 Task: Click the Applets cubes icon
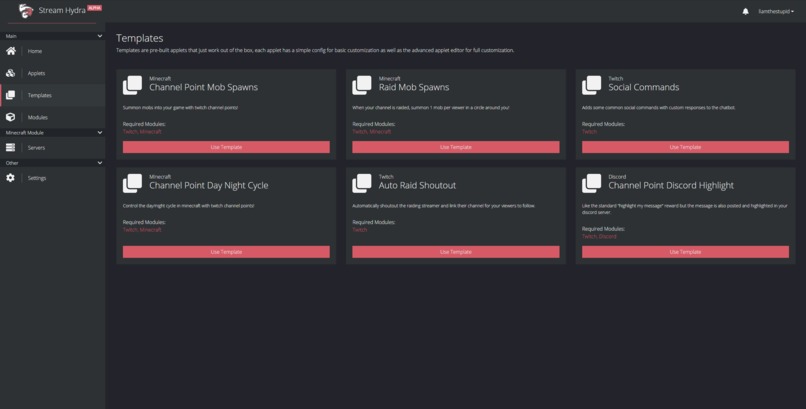pos(11,73)
